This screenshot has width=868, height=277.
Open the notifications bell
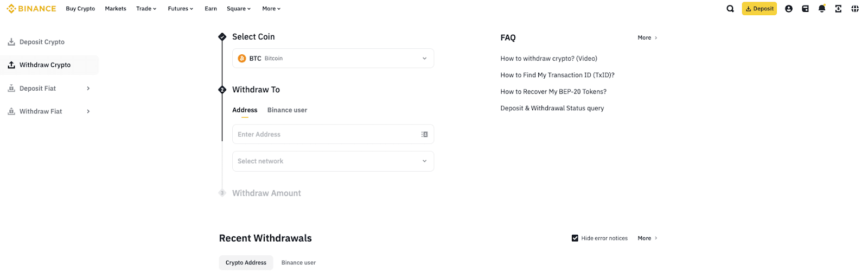click(822, 9)
